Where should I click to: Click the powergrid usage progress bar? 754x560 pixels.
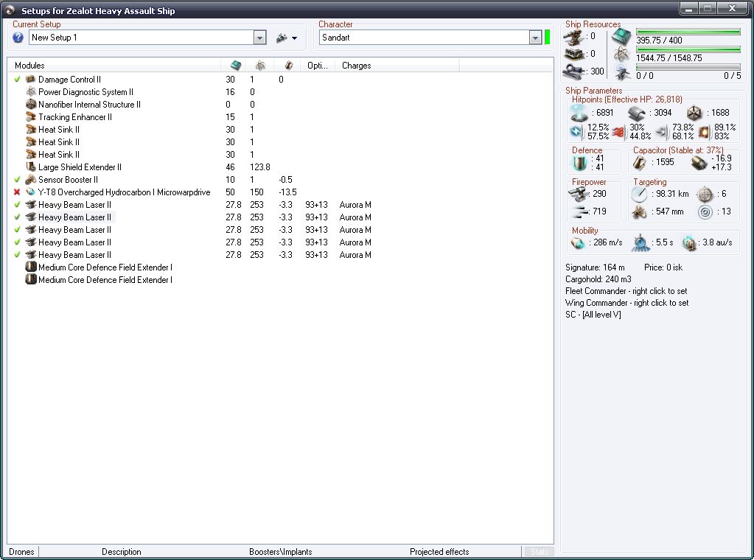point(688,49)
